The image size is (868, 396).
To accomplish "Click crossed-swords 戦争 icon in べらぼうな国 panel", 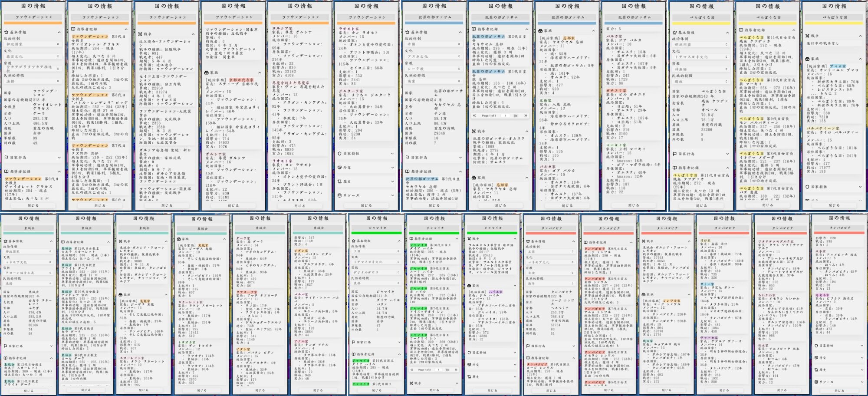I will coord(807,36).
